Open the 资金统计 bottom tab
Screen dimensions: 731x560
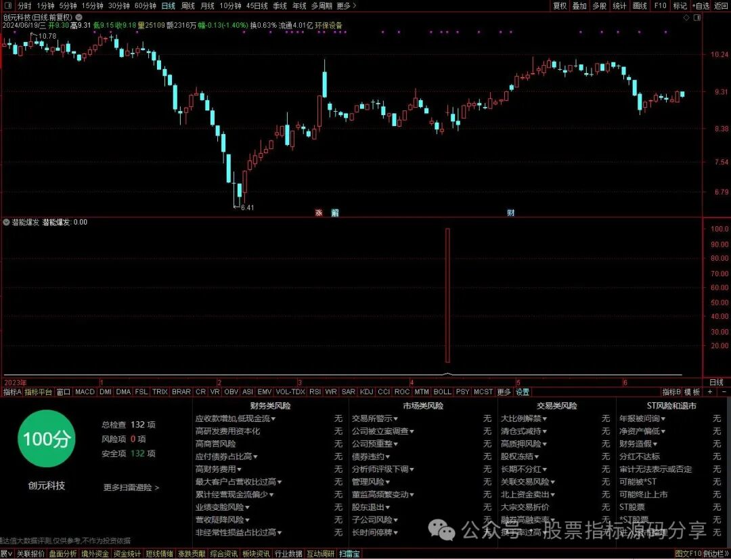127,554
